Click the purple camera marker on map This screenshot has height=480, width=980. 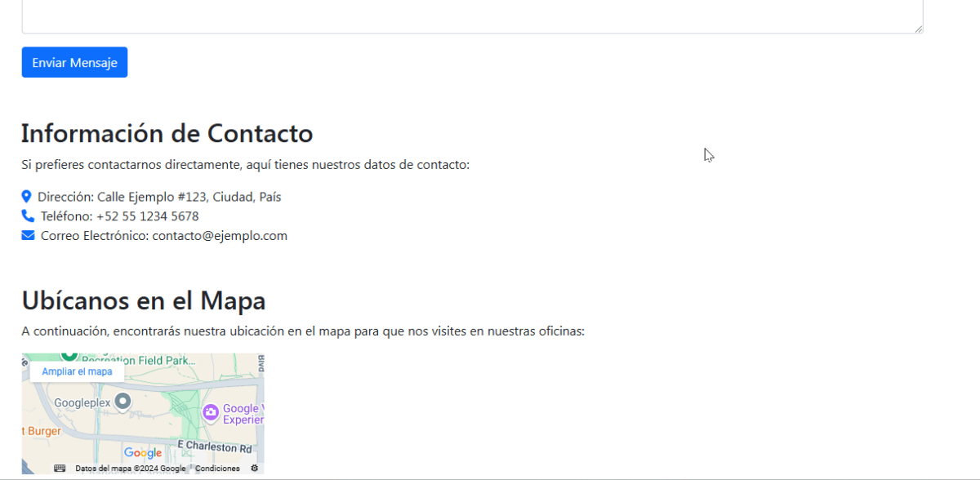pos(211,413)
